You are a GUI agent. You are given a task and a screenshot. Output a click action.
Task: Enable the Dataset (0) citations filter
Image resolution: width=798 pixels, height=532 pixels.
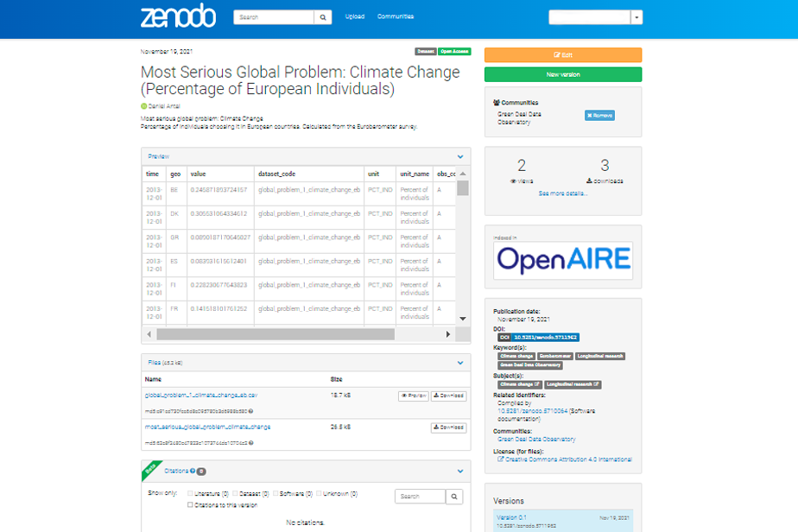pyautogui.click(x=236, y=493)
